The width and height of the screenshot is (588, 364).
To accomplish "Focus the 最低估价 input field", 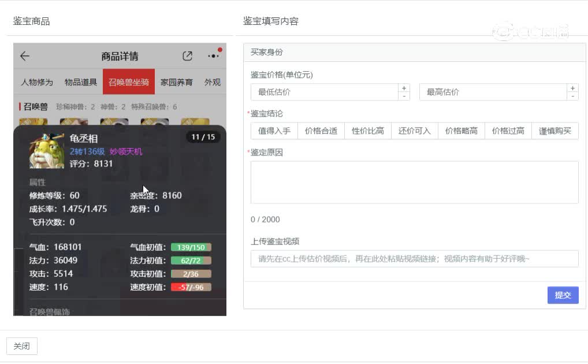I will (325, 92).
